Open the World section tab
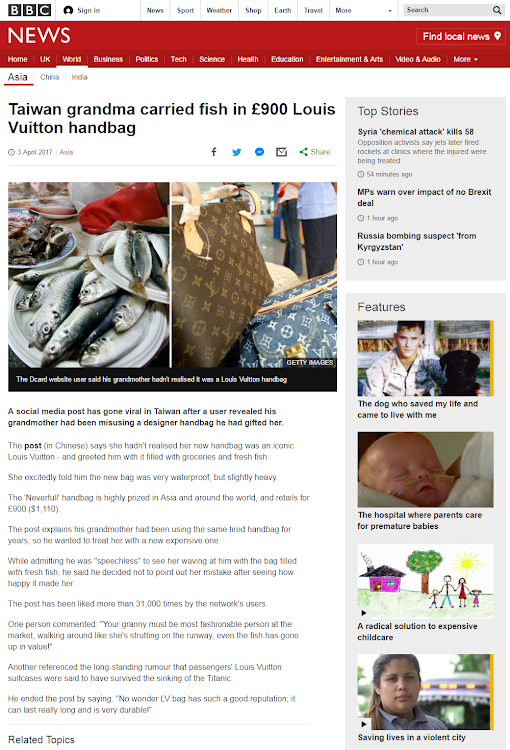This screenshot has height=750, width=510. pyautogui.click(x=71, y=59)
